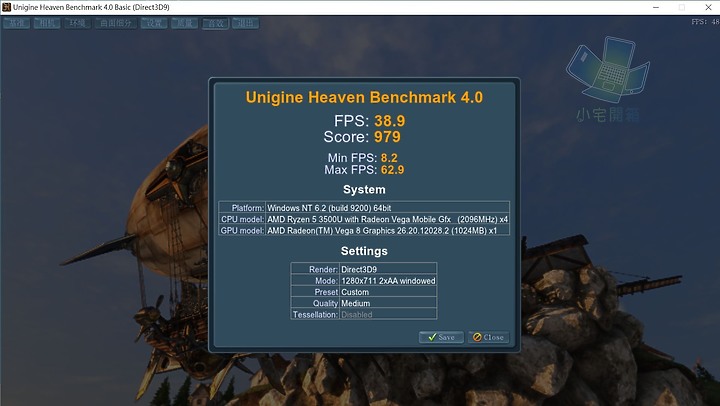Viewport: 720px width, 406px height.
Task: Click the Direct3D9 render value cell
Action: [388, 269]
